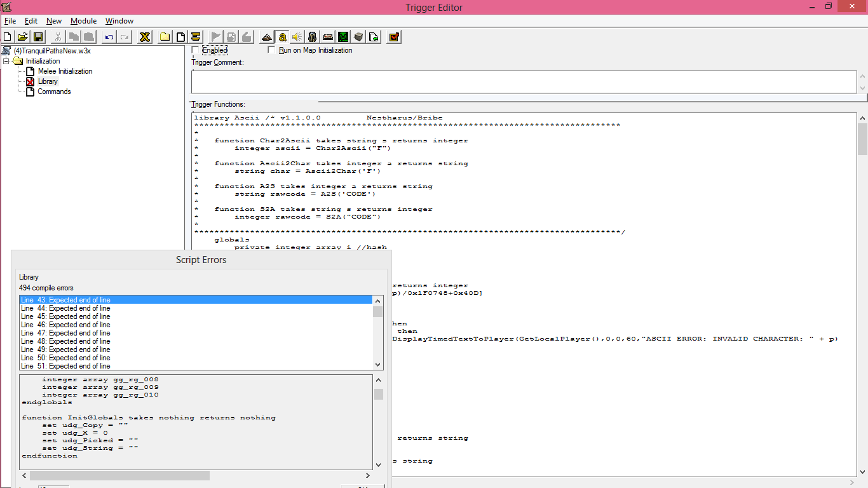Open the Window menu
The height and width of the screenshot is (488, 868).
point(119,21)
